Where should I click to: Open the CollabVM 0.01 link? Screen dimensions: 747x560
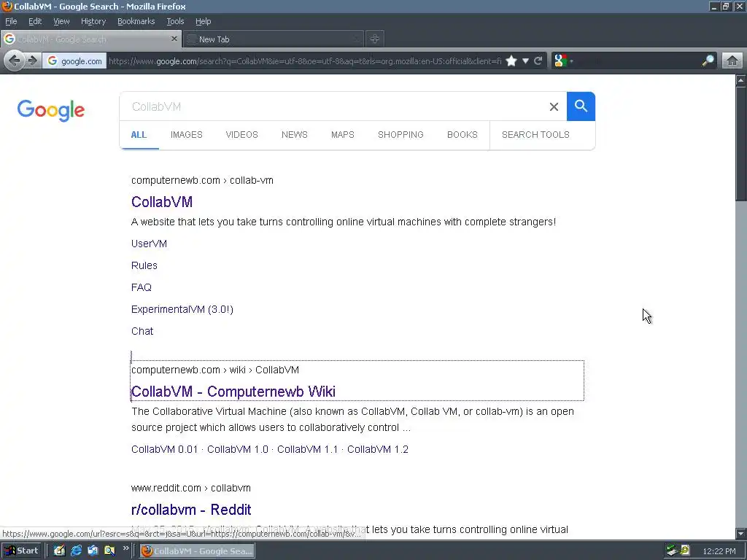coord(164,449)
